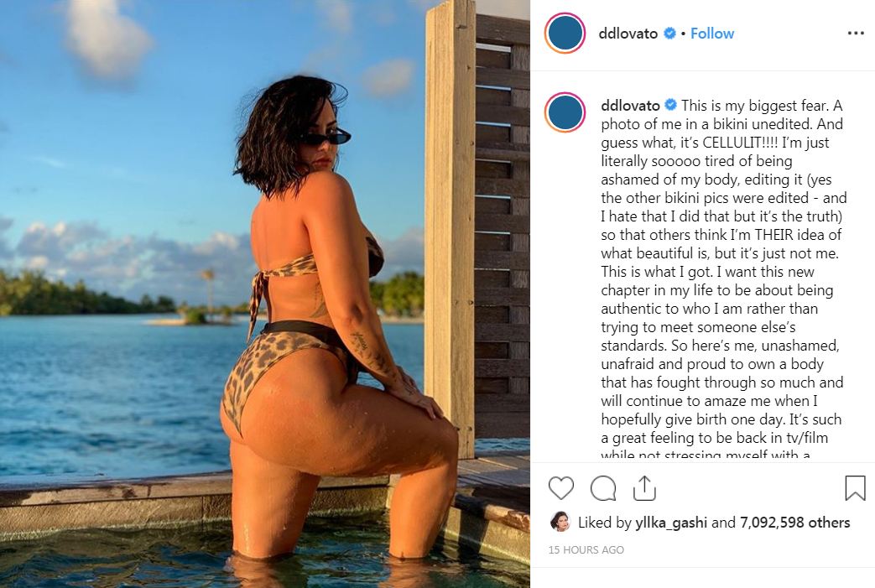Click yllka_gashi small avatar thumbnail
This screenshot has height=588, width=875.
coord(560,522)
